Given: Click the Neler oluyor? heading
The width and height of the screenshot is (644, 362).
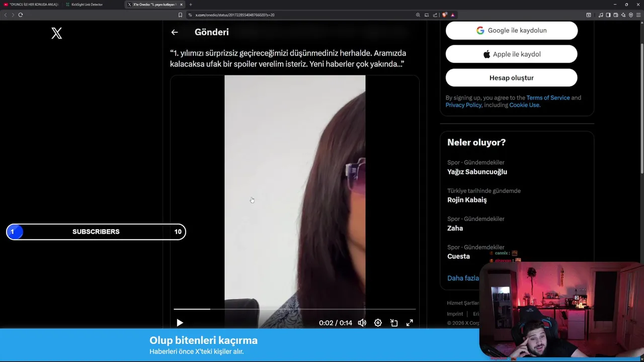Looking at the screenshot, I should [x=476, y=142].
